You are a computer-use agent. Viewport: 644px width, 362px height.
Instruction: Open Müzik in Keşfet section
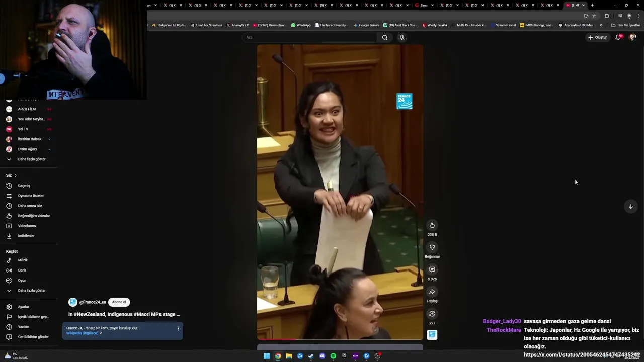(29, 260)
